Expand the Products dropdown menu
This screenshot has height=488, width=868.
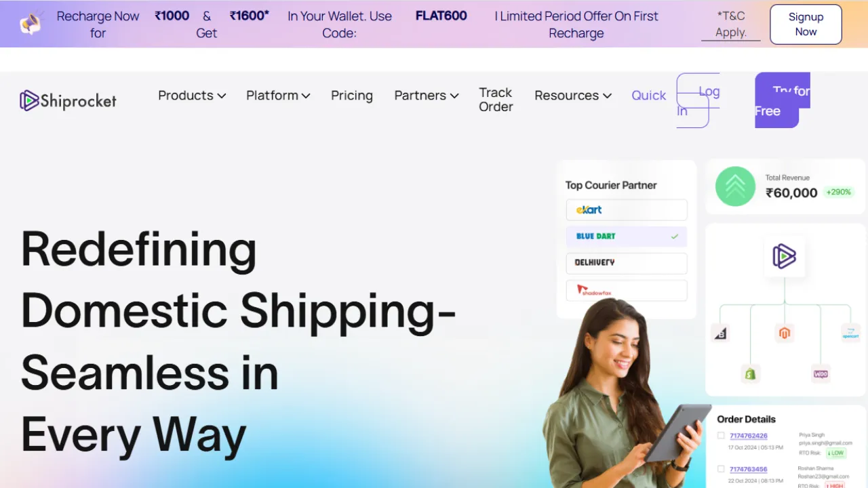[x=192, y=96]
